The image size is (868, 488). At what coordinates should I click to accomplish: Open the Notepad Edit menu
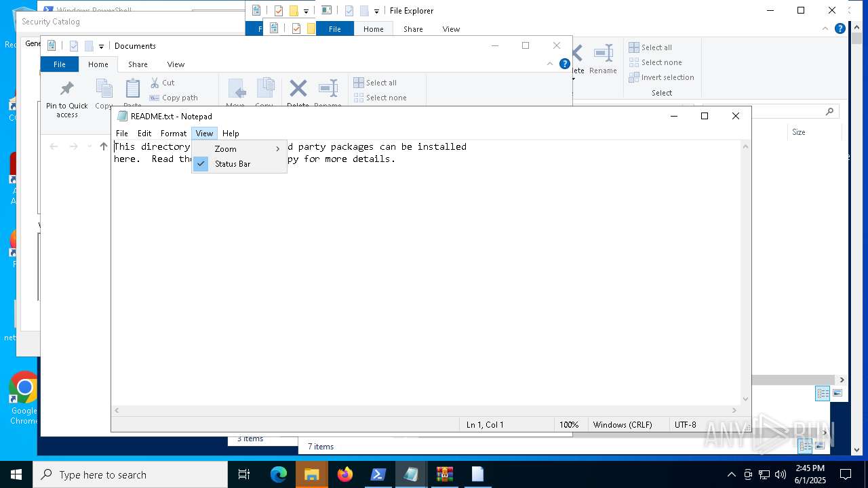(144, 134)
